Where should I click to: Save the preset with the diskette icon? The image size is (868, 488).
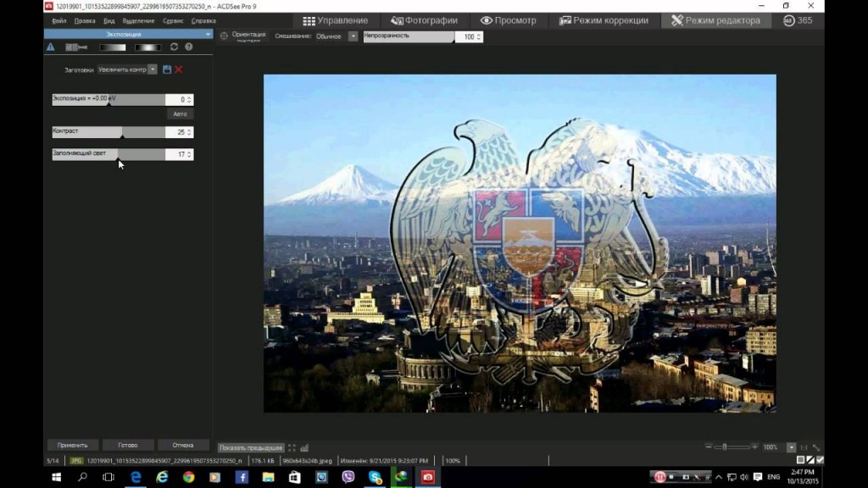tap(167, 69)
